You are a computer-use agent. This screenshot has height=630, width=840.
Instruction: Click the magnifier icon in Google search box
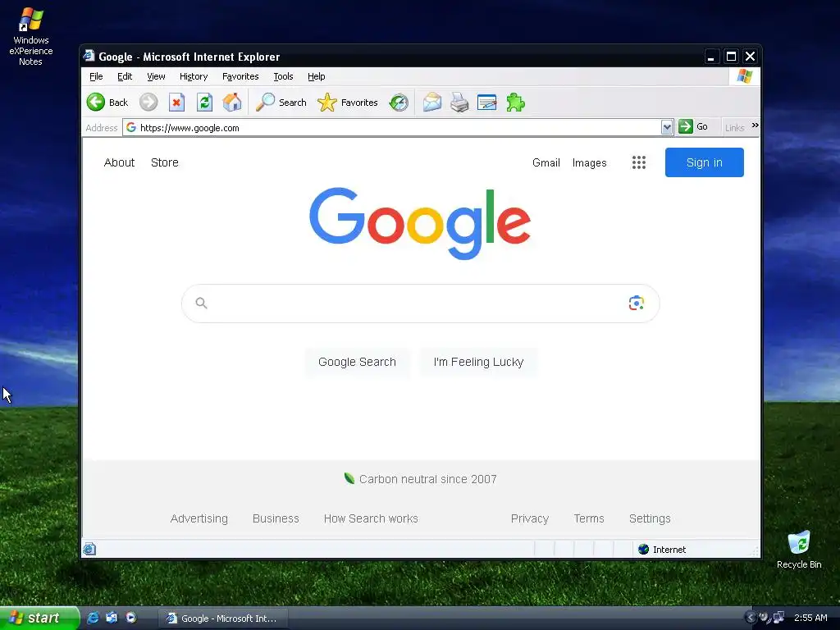(x=202, y=304)
